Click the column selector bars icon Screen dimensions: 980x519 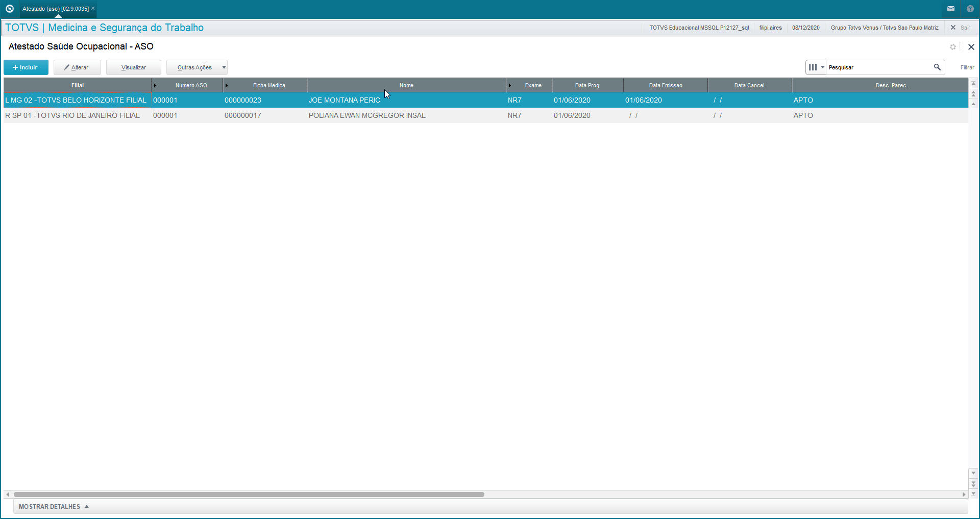(813, 67)
